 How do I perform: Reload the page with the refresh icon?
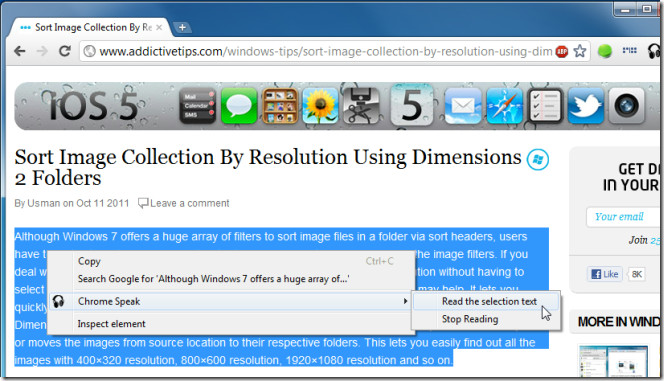(65, 51)
